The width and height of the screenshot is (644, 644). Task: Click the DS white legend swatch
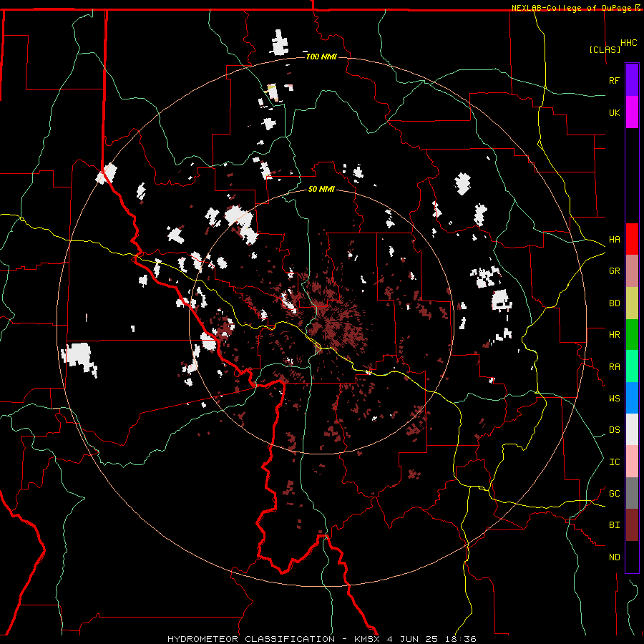[632, 429]
